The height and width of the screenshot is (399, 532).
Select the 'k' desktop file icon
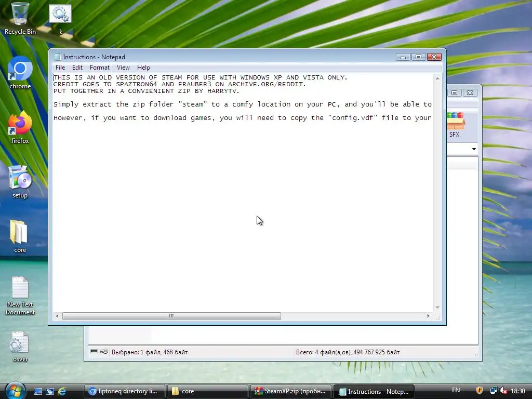pyautogui.click(x=60, y=19)
